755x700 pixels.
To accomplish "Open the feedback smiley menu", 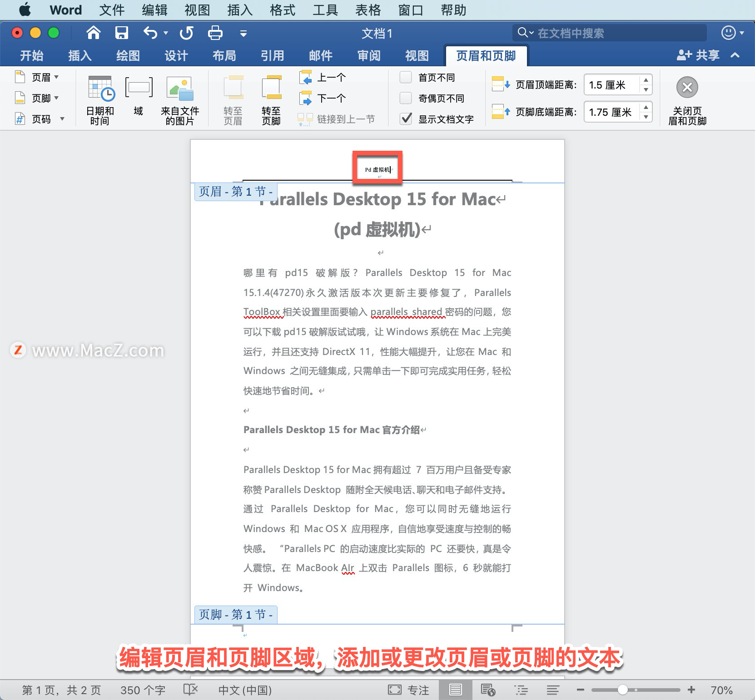I will [732, 33].
